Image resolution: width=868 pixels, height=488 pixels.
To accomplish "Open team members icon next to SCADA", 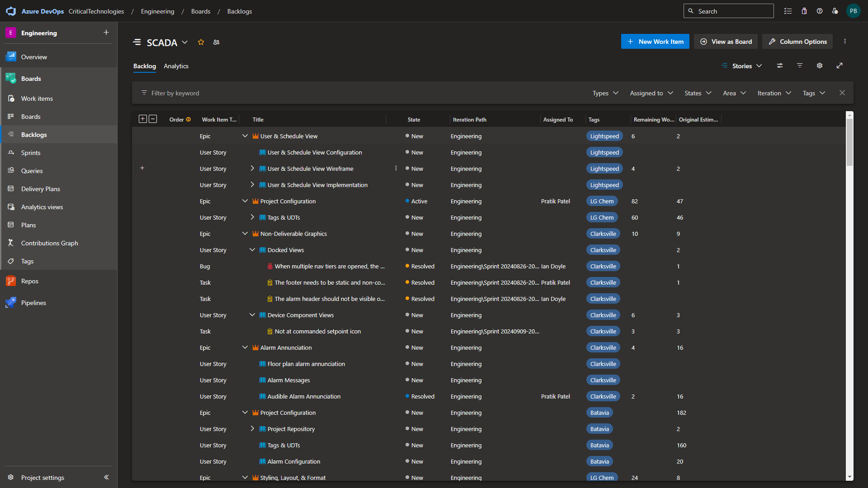I will tap(217, 42).
